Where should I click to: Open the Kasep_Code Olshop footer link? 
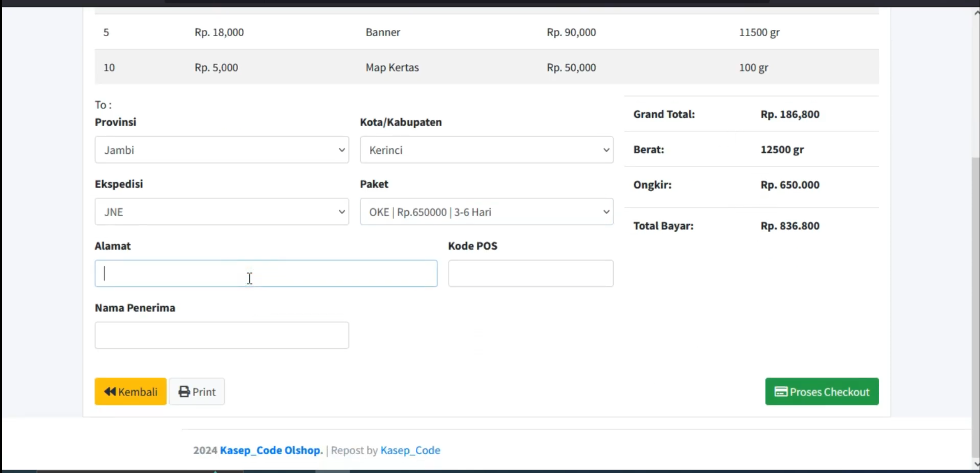(271, 450)
